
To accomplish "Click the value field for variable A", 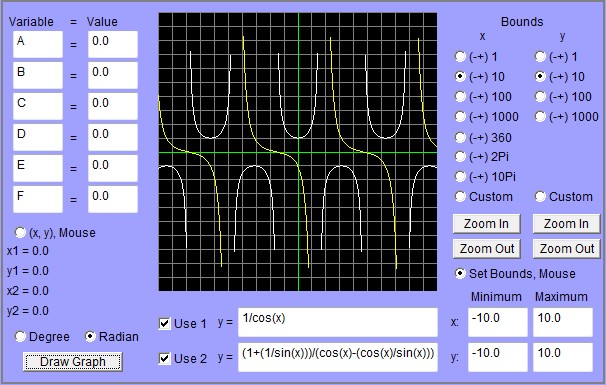I will pos(113,44).
